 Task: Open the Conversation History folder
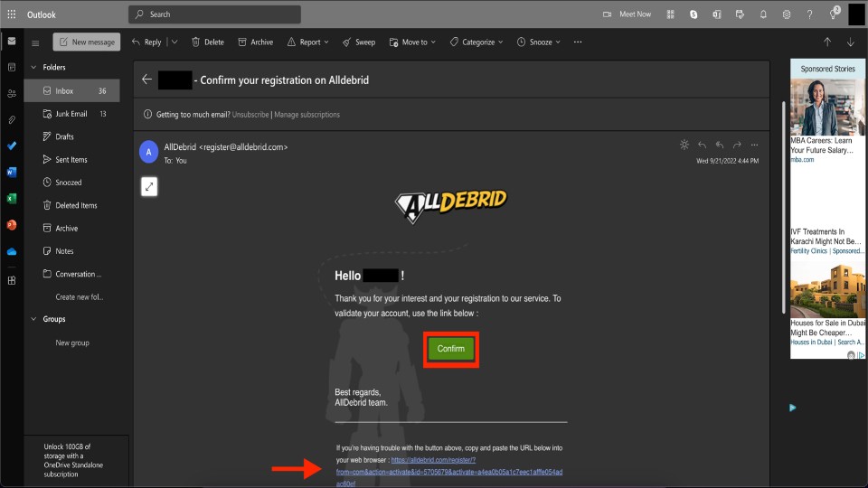pos(72,275)
